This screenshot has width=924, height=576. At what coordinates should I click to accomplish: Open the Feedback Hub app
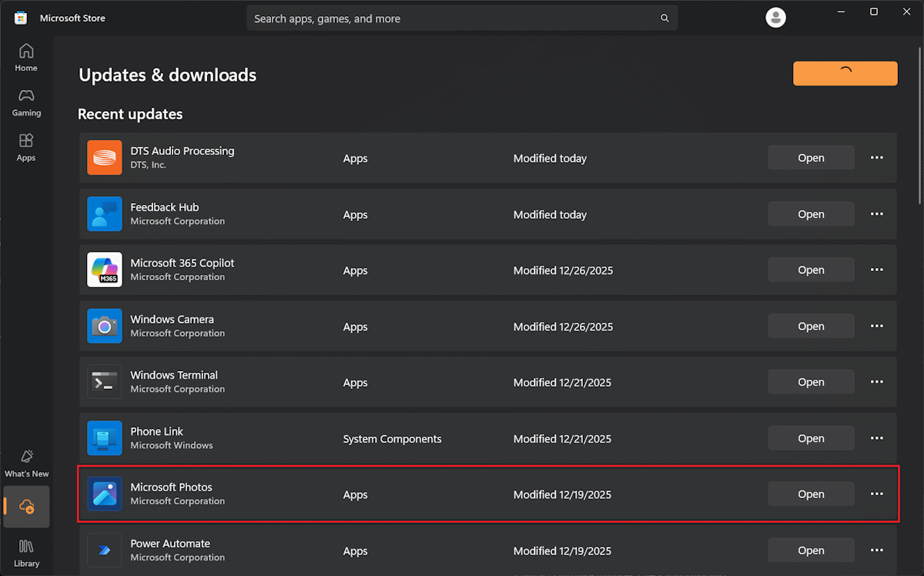tap(811, 214)
